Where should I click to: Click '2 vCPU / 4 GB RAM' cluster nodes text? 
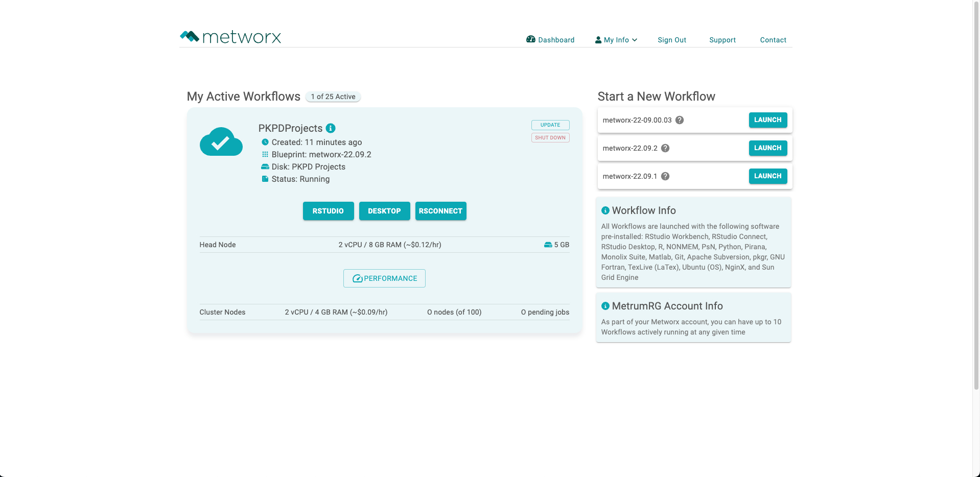pos(336,312)
